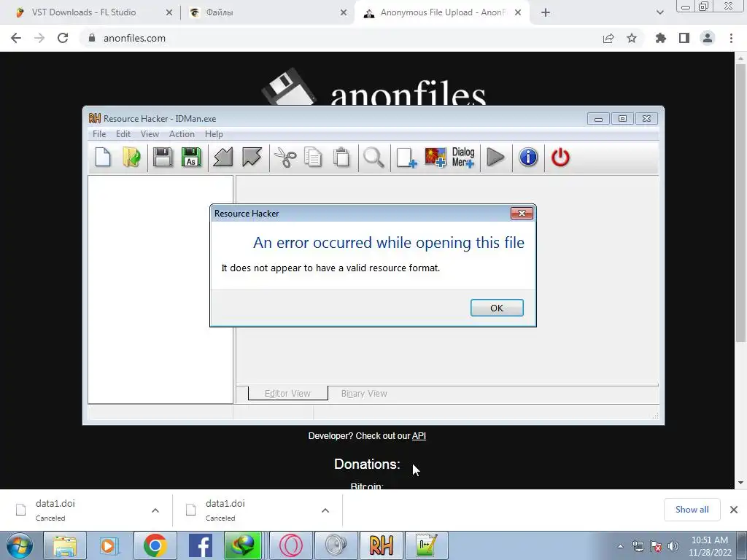Open the Action menu in Resource Hacker
This screenshot has width=747, height=560.
coord(182,134)
